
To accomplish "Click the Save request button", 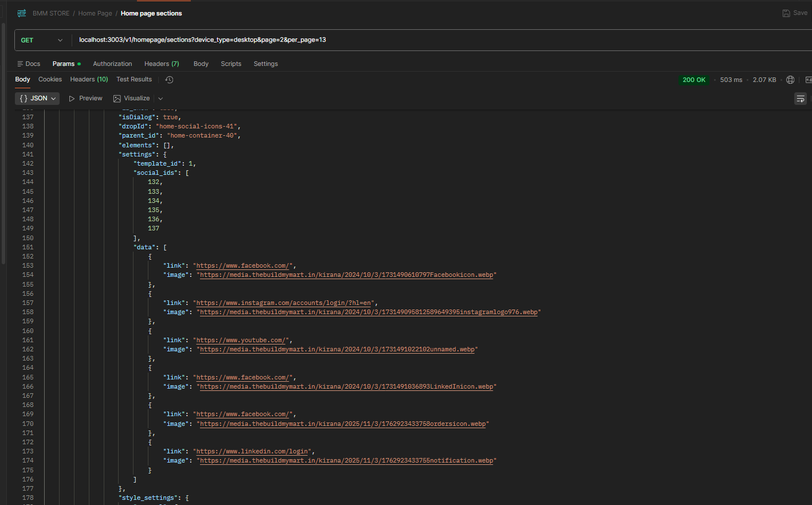I will [x=795, y=13].
